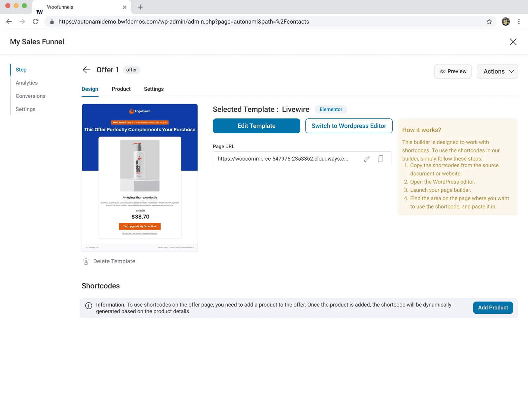
Task: Click Switch to Wordpress Editor
Action: point(349,126)
